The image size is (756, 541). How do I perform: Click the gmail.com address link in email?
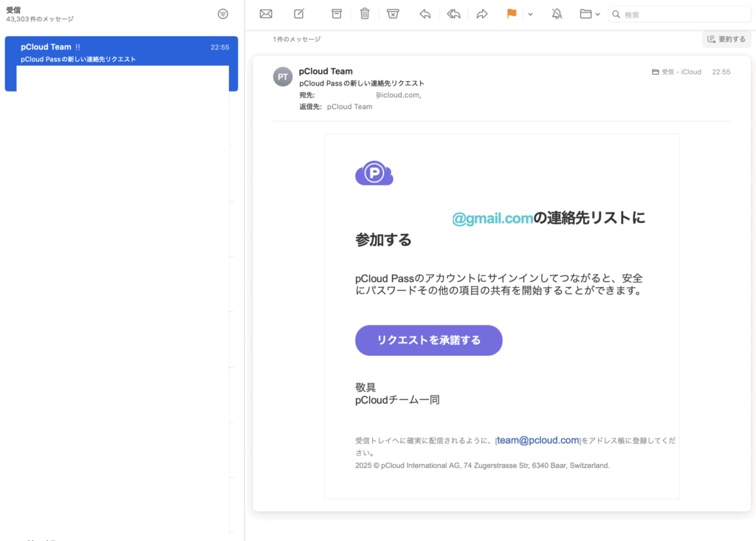(x=492, y=218)
